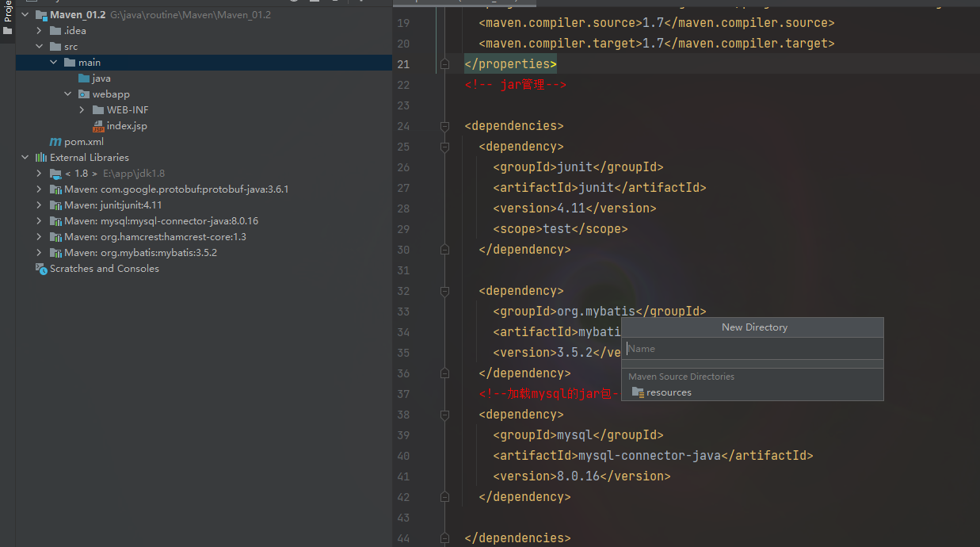Collapse code at line 21 fold marker
The image size is (980, 547).
(x=444, y=64)
